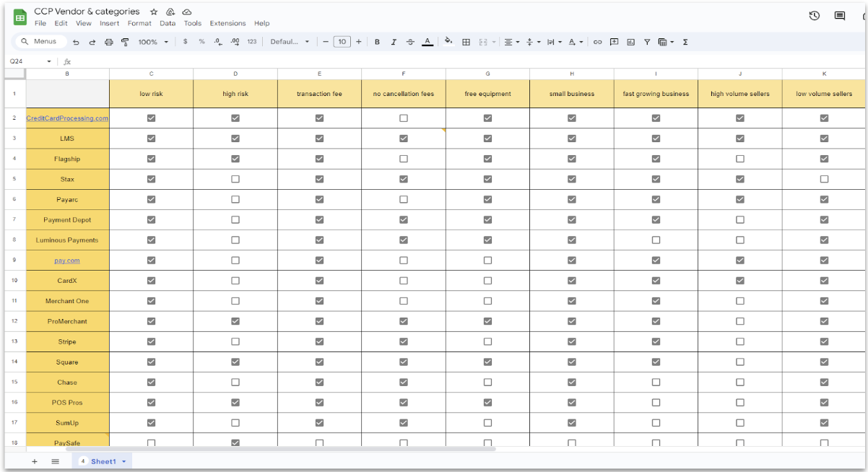This screenshot has width=868, height=472.
Task: Uncheck the low risk checkbox for Stripe
Action: pos(151,341)
